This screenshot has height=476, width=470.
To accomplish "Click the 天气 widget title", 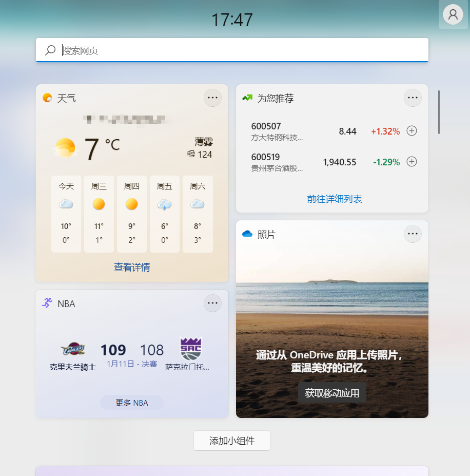I will pyautogui.click(x=67, y=98).
